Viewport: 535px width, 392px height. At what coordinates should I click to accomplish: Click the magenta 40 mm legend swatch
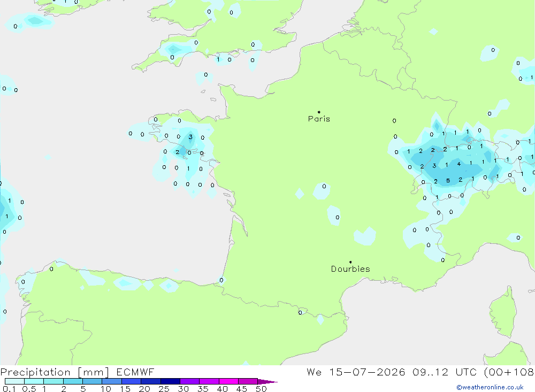228,381
